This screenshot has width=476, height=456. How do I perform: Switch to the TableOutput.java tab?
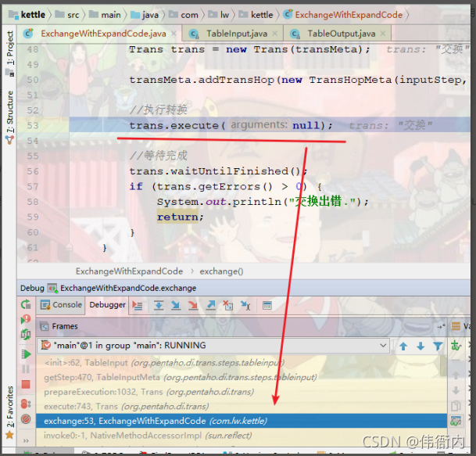pyautogui.click(x=342, y=34)
